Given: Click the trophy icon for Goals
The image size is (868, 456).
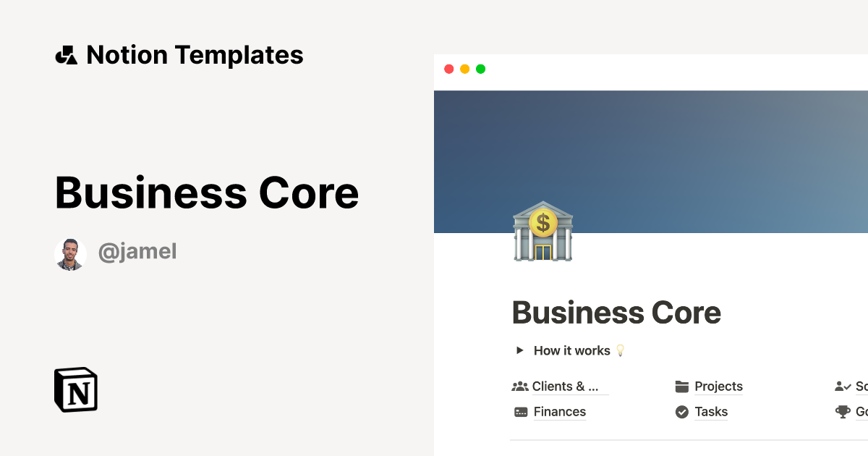Looking at the screenshot, I should tap(843, 411).
